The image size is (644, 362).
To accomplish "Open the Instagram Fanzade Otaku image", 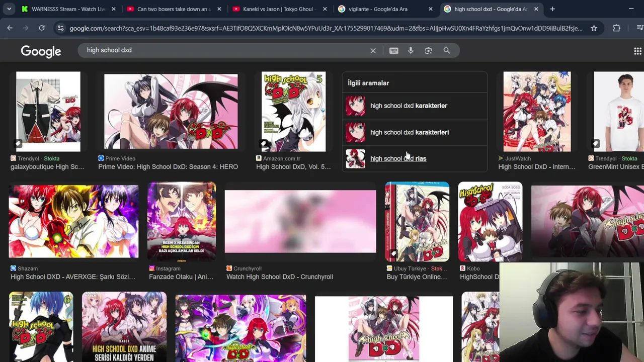I will [182, 222].
